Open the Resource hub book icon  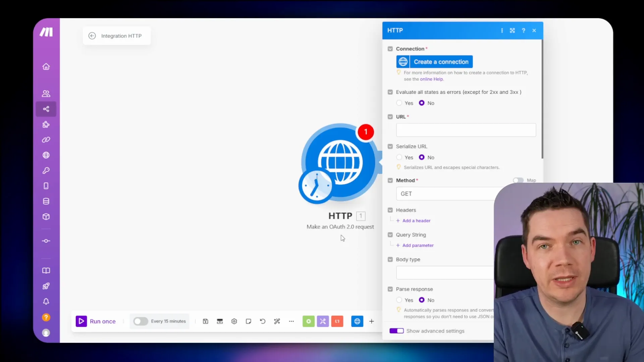[x=46, y=270]
